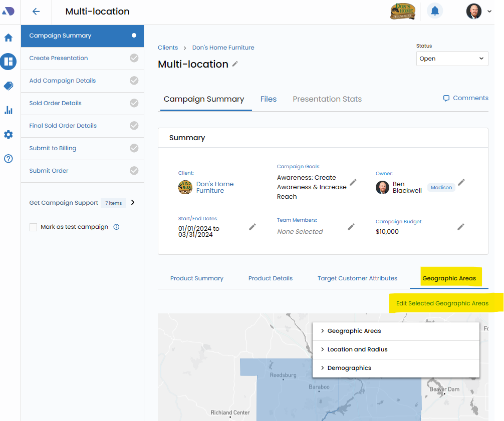Select Submit to Billing step
504x421 pixels.
tap(53, 148)
